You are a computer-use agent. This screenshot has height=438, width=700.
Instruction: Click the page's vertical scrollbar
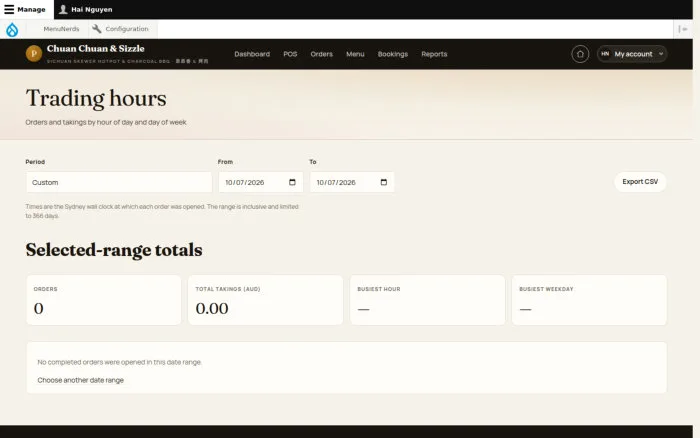click(x=696, y=219)
